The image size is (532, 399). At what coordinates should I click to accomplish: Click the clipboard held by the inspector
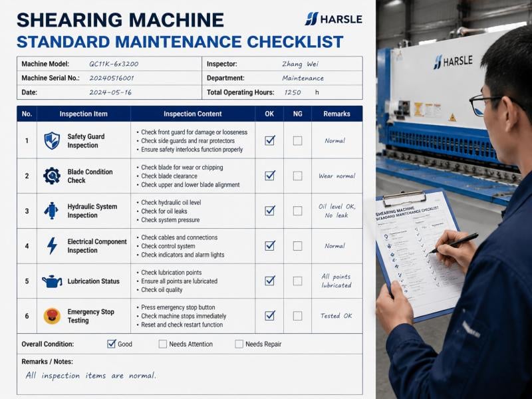click(x=419, y=255)
